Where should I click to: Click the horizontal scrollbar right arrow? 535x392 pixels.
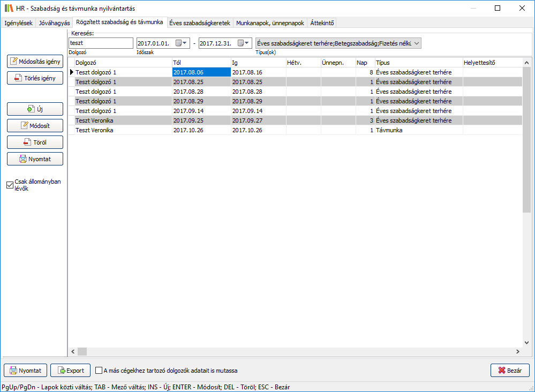click(x=518, y=351)
